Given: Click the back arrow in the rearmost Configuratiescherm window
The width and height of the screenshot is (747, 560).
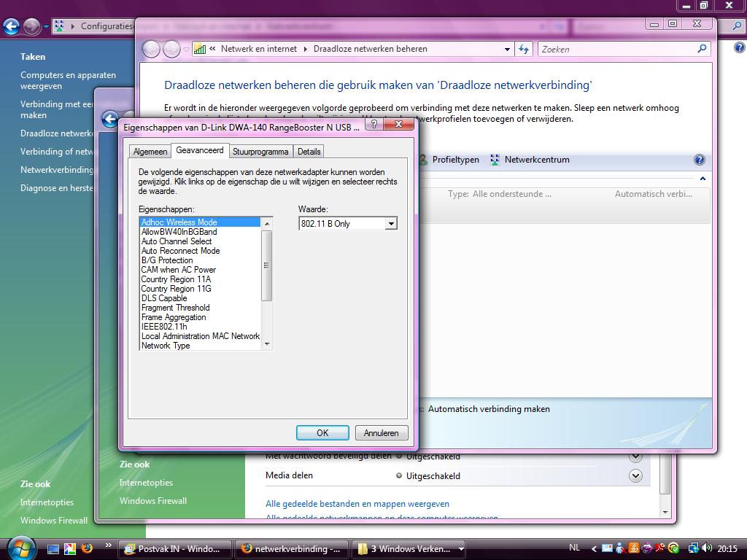Looking at the screenshot, I should (12, 27).
